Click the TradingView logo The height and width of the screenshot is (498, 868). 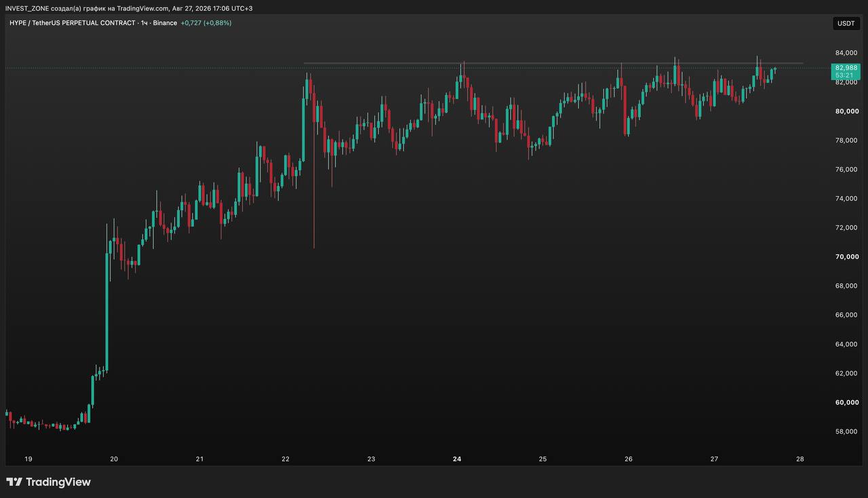[48, 482]
